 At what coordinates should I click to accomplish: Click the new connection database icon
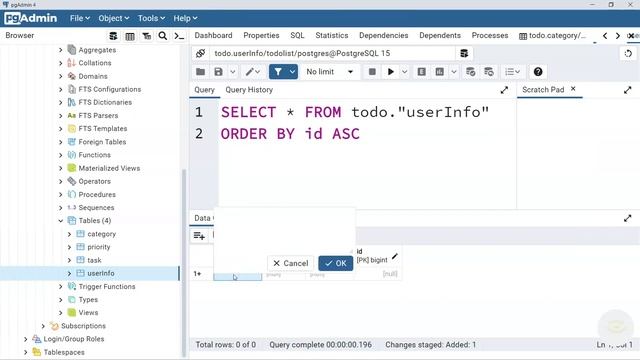coord(464,53)
